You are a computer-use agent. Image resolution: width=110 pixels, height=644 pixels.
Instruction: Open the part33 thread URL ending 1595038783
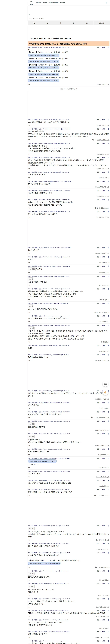click(44, 80)
